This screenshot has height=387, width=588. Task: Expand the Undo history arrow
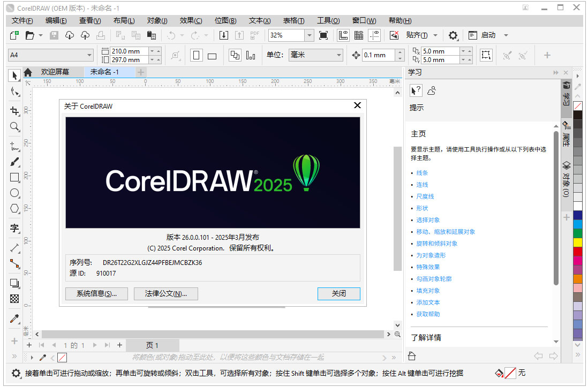pos(182,35)
